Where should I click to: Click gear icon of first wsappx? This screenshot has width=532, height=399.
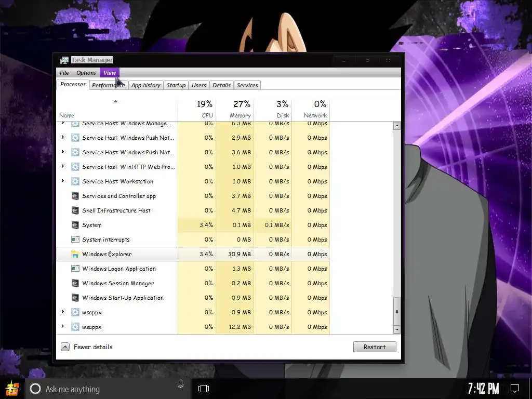pos(75,312)
